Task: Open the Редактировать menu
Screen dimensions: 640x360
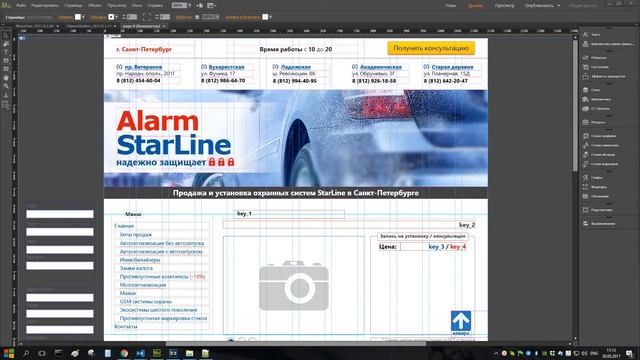Action: tap(44, 6)
